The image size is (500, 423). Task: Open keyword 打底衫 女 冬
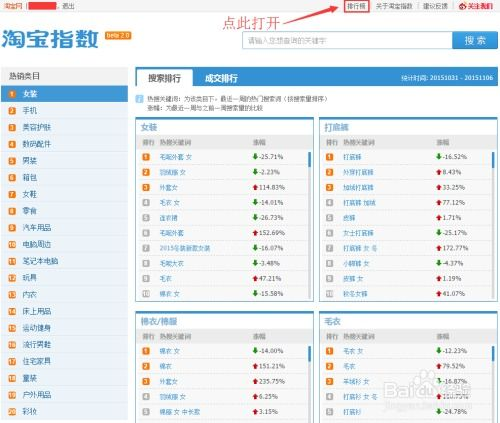pyautogui.click(x=360, y=397)
